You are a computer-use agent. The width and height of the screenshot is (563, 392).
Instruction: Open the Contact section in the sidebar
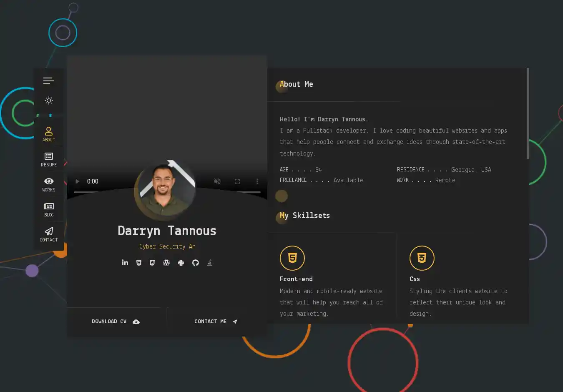point(49,234)
